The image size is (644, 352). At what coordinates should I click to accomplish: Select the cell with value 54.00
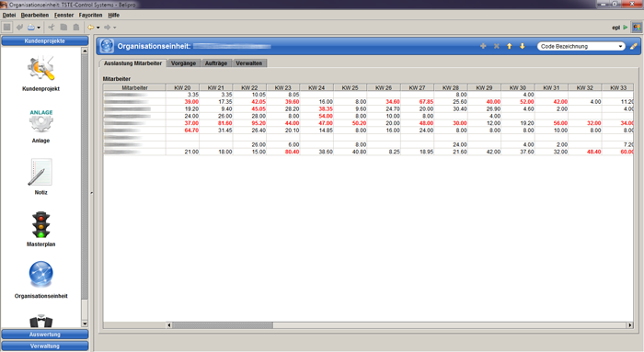pyautogui.click(x=316, y=116)
